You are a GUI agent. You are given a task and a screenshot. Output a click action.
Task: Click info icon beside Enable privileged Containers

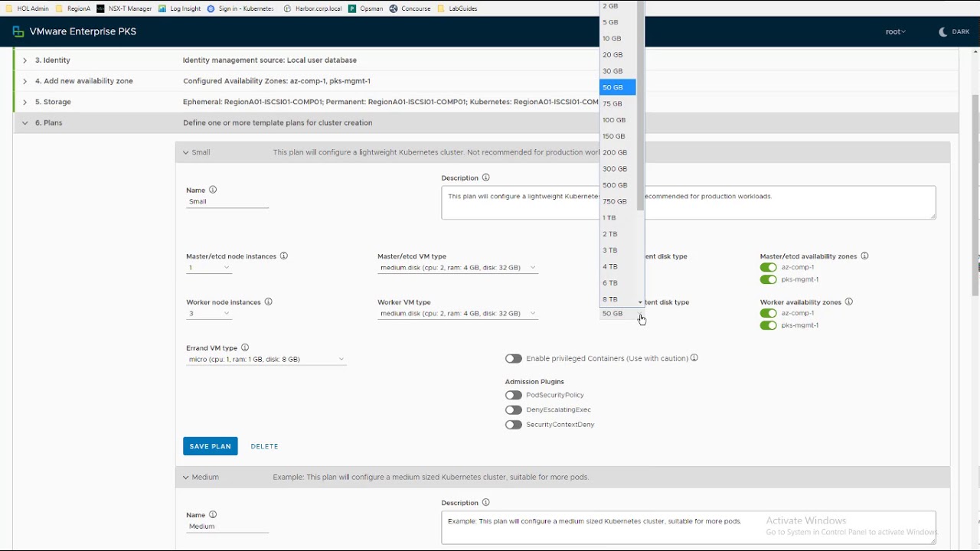[x=694, y=358]
